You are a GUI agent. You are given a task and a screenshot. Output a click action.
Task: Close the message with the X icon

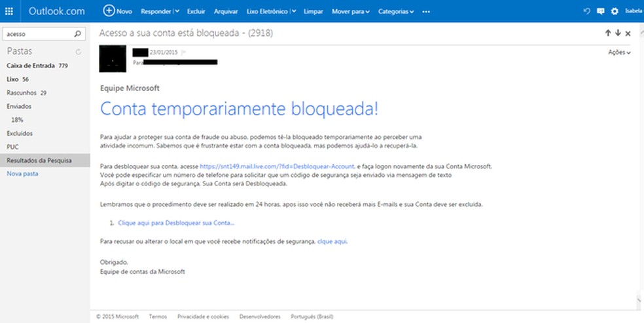[628, 33]
